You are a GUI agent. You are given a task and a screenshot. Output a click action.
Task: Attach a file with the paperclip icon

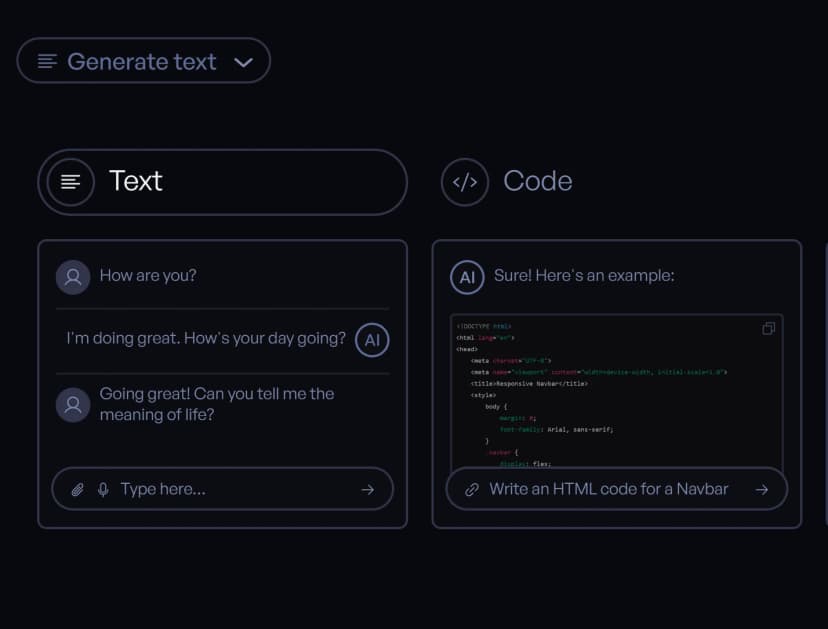77,490
